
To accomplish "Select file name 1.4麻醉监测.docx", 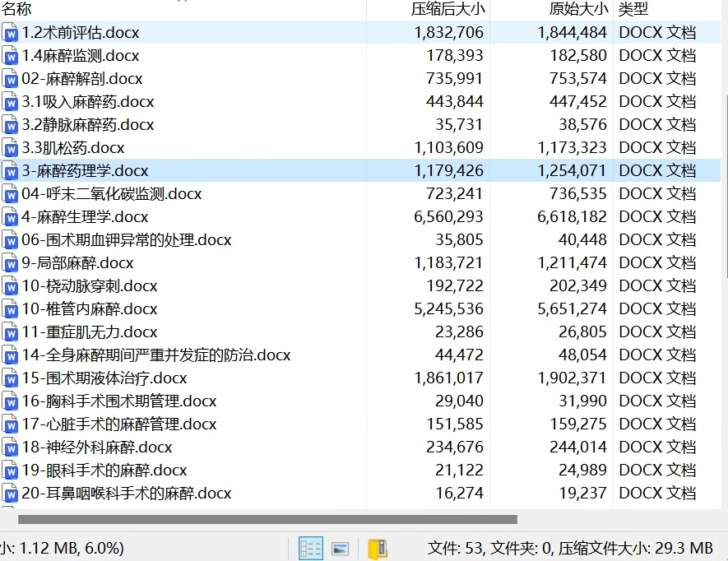I will tap(81, 56).
